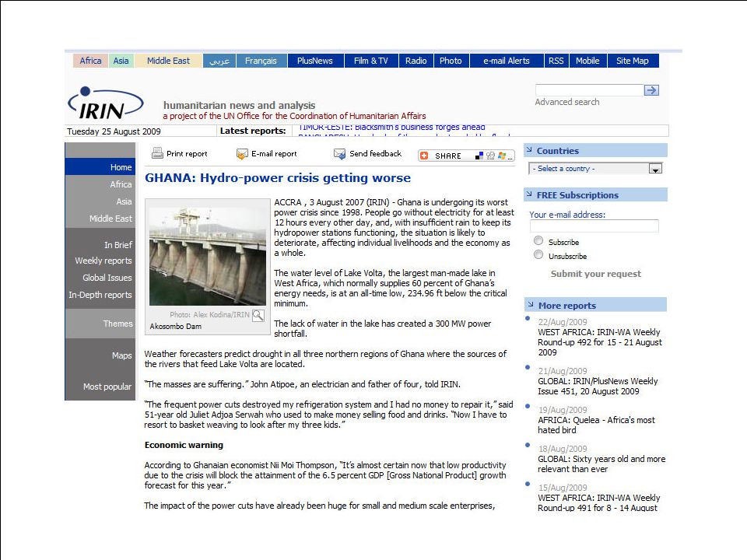Open the PlusNews tab
747x560 pixels.
315,61
